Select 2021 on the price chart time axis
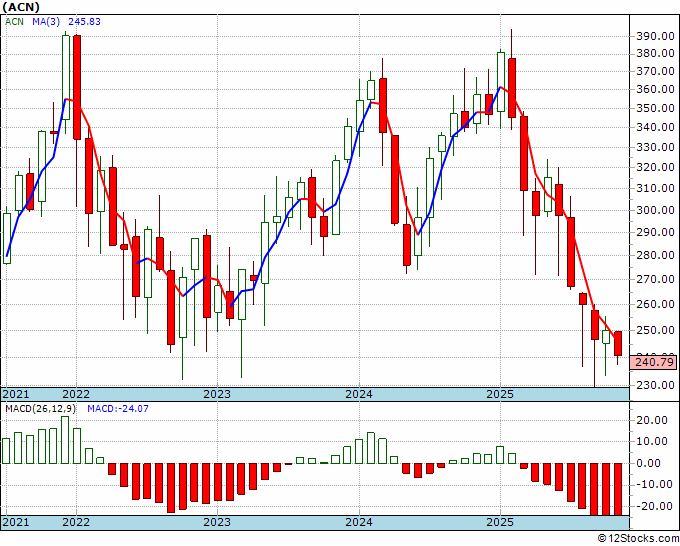Image resolution: width=680 pixels, height=546 pixels. [x=16, y=394]
